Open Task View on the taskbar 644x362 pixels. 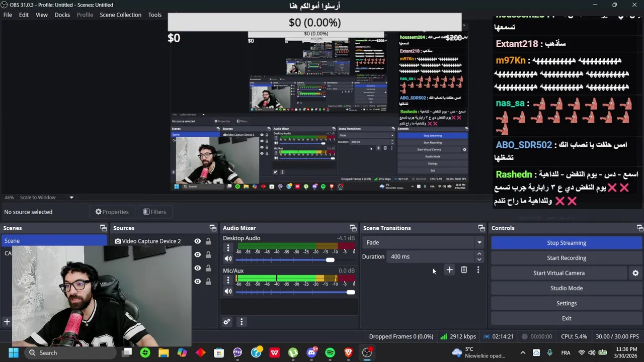click(127, 353)
